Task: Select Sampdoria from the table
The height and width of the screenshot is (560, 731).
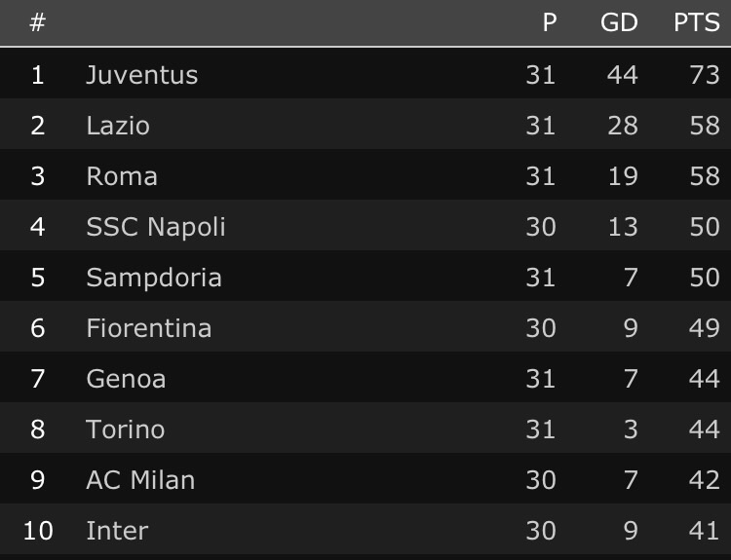Action: 154,278
